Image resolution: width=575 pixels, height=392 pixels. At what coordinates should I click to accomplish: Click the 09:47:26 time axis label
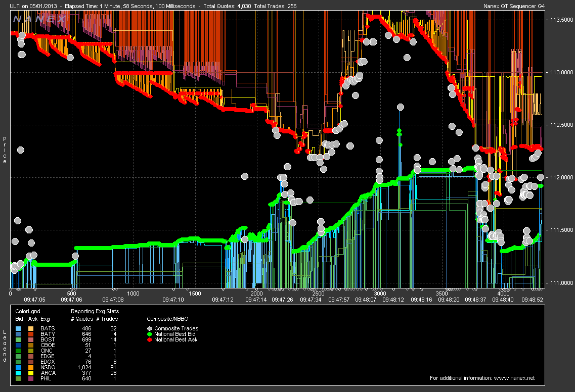pyautogui.click(x=283, y=300)
